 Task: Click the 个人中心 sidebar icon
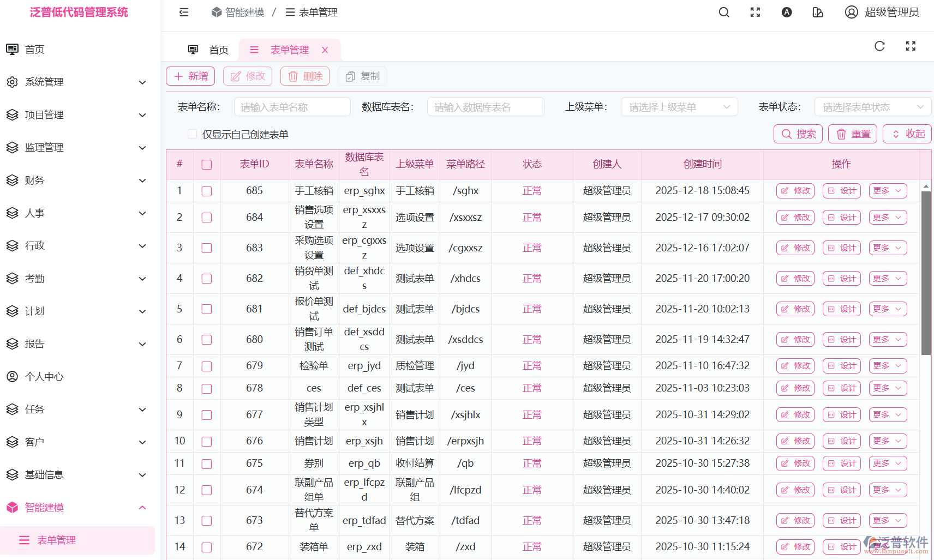[x=12, y=376]
